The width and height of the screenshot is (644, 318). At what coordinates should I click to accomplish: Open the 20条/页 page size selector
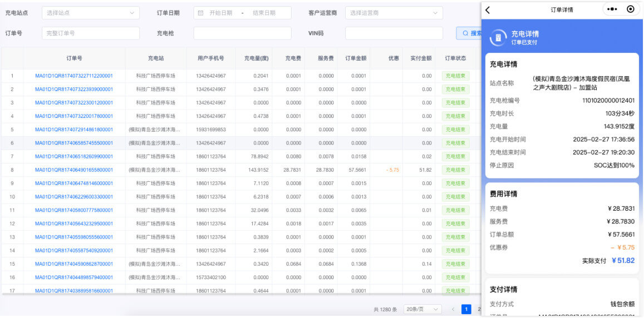tap(422, 309)
